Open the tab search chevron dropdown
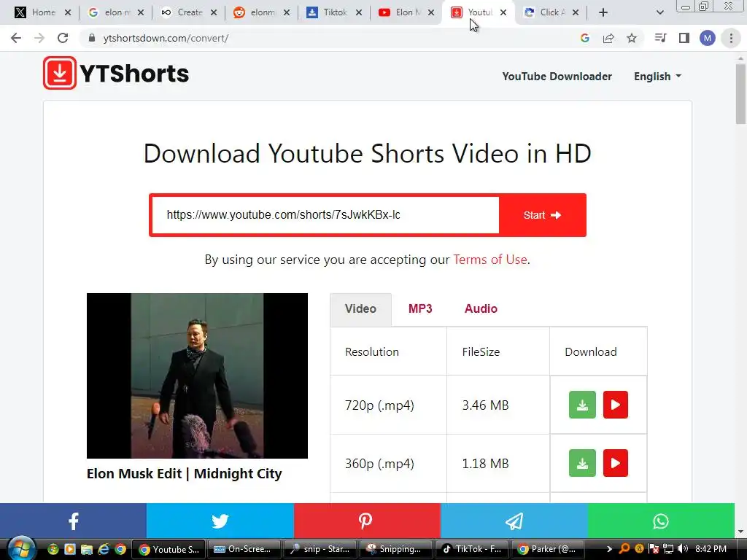Screen dimensions: 747x560 click(x=659, y=12)
